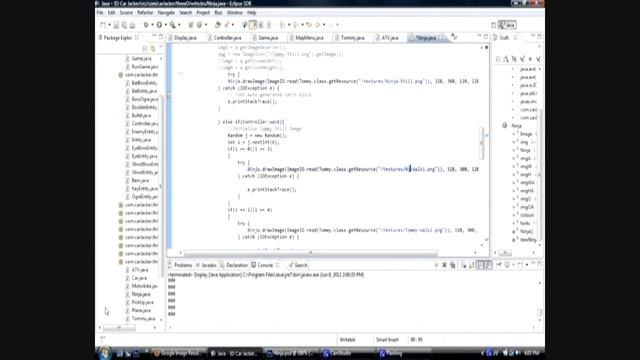Toggle Link with Editor in Package Explorer
Image resolution: width=640 pixels, height=360 pixels.
coord(153,49)
